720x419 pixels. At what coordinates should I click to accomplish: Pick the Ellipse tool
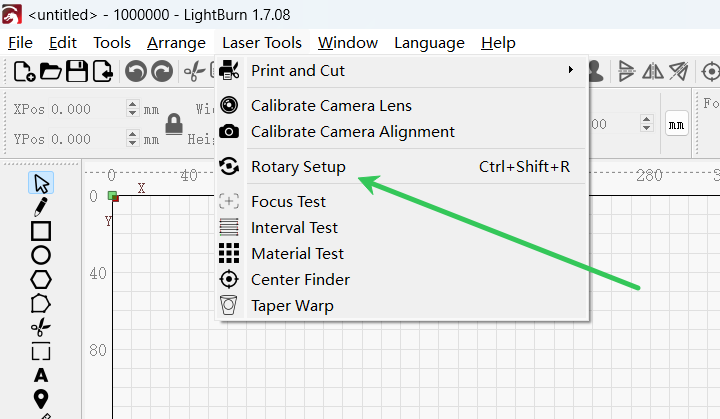point(41,255)
